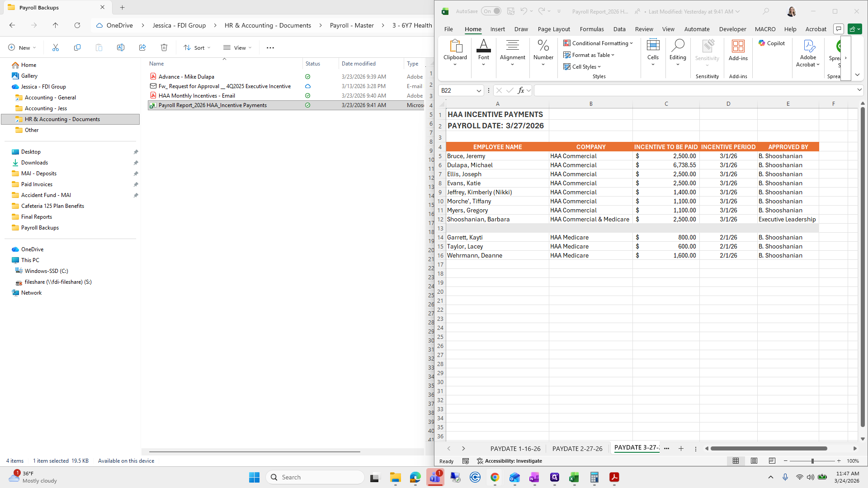Toggle the AutoSave switch

491,11
